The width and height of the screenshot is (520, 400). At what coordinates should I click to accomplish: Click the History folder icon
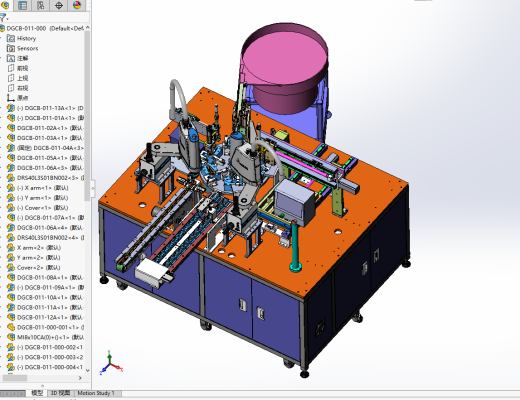pos(11,38)
